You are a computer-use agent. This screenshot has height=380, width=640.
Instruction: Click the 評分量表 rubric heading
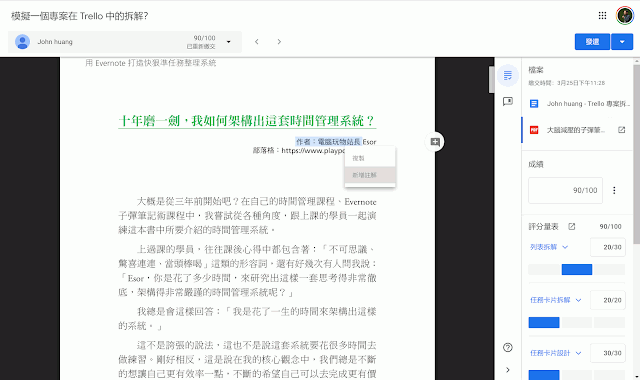tap(543, 227)
